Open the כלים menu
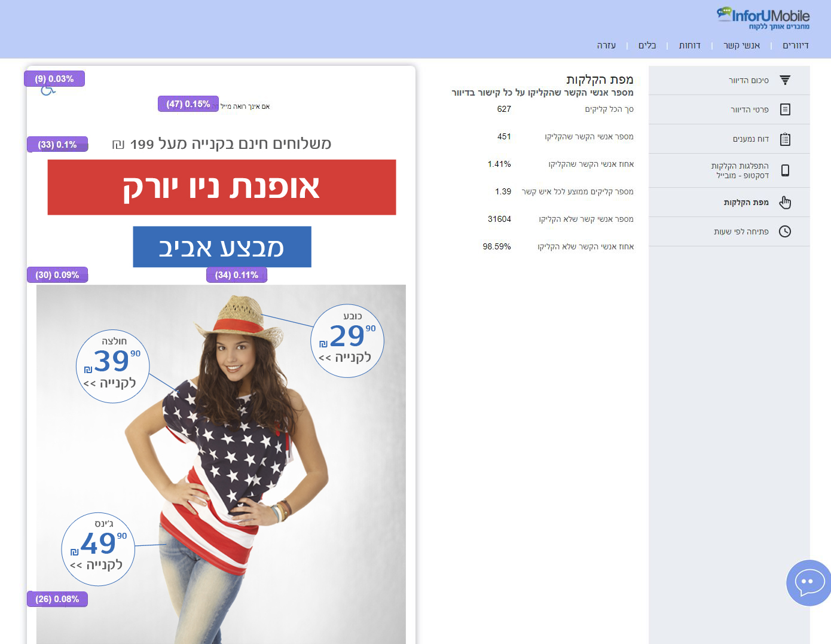 [647, 45]
